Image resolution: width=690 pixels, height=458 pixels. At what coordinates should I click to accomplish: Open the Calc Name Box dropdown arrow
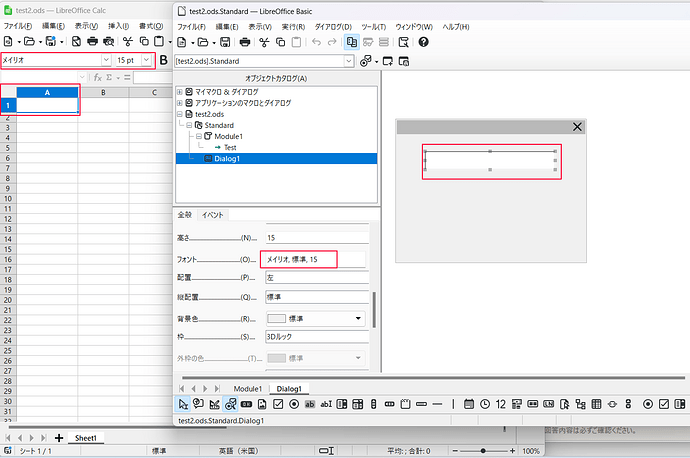click(82, 77)
